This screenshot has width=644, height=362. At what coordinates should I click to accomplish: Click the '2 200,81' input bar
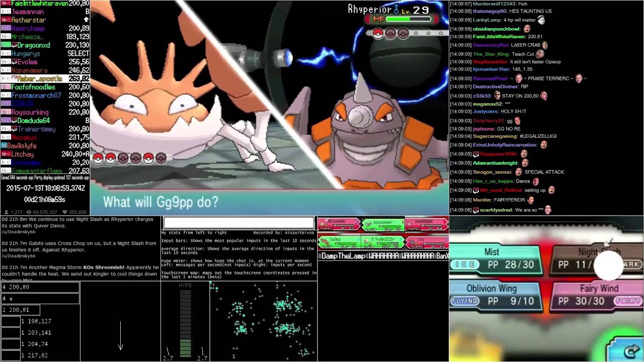20,310
